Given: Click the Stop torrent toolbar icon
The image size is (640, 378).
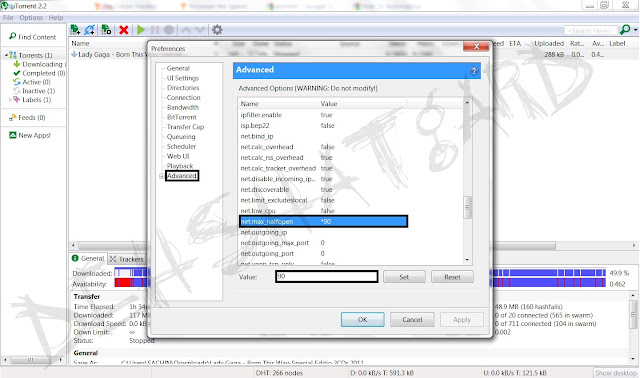Looking at the screenshot, I should pos(169,30).
